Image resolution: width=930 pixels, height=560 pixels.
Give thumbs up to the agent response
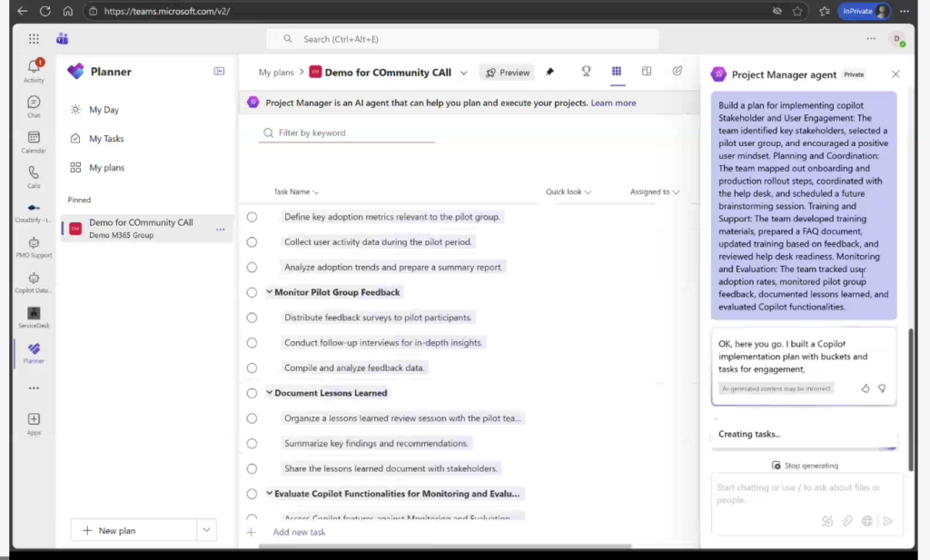(x=866, y=388)
